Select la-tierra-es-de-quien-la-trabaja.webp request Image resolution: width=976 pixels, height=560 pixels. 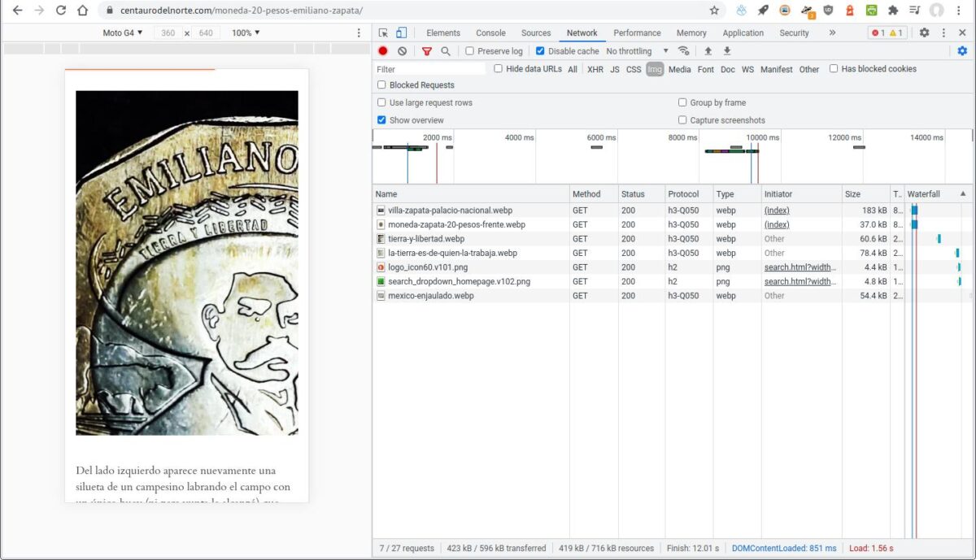point(453,253)
